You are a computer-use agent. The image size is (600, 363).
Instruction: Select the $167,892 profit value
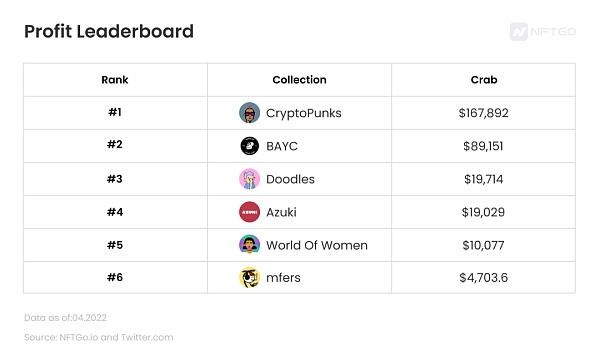coord(484,113)
